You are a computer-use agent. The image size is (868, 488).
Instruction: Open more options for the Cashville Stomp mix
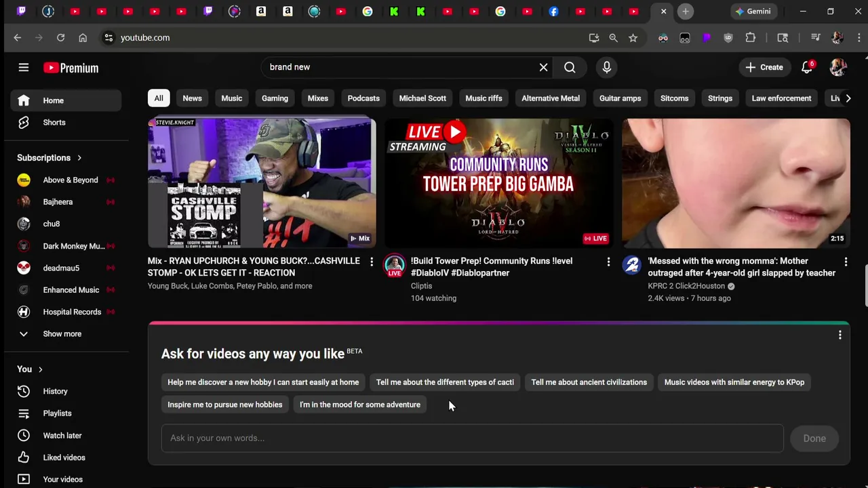pyautogui.click(x=371, y=262)
